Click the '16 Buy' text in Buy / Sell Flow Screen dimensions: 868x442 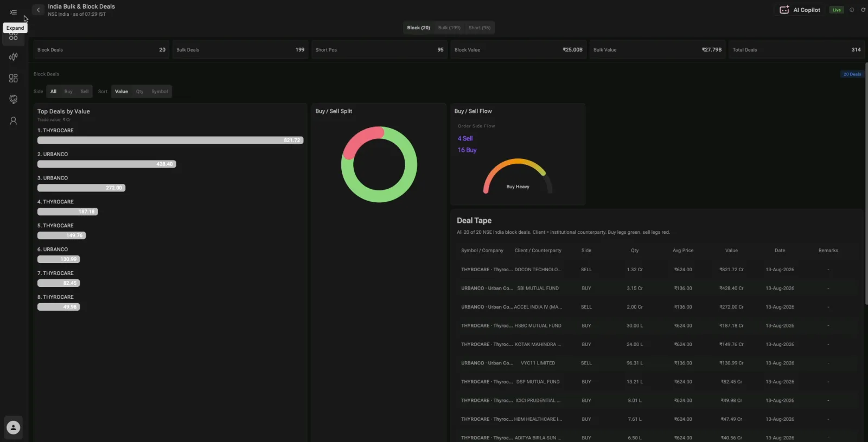[x=467, y=150]
